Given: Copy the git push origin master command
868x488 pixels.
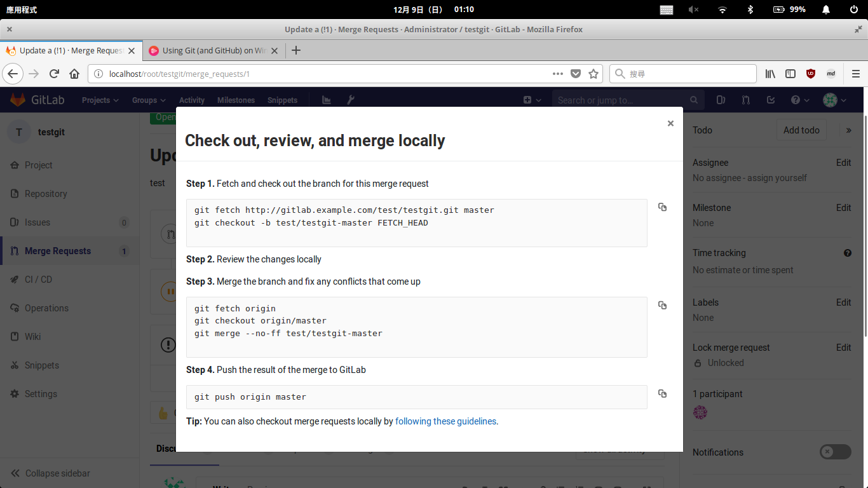Looking at the screenshot, I should click(662, 394).
